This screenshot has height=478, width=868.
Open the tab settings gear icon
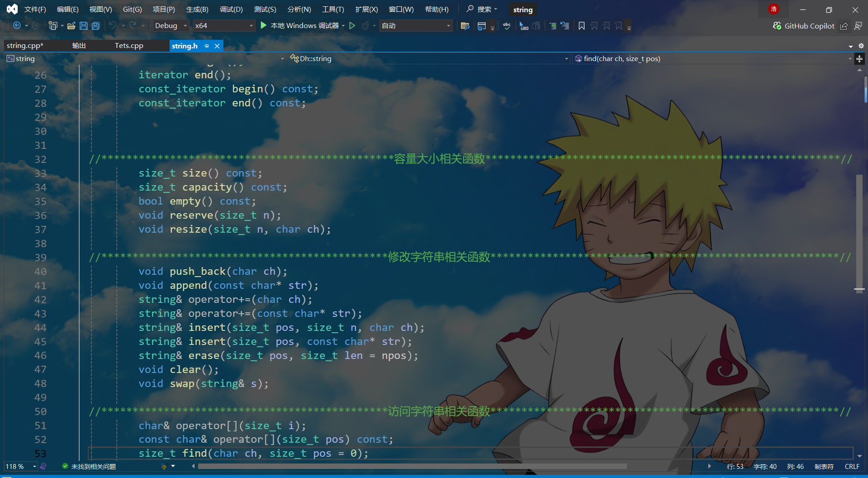tap(861, 46)
